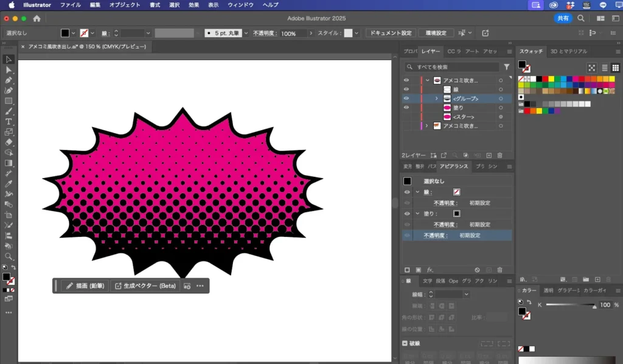
Task: Toggle visibility of the 線 layer
Action: 406,89
